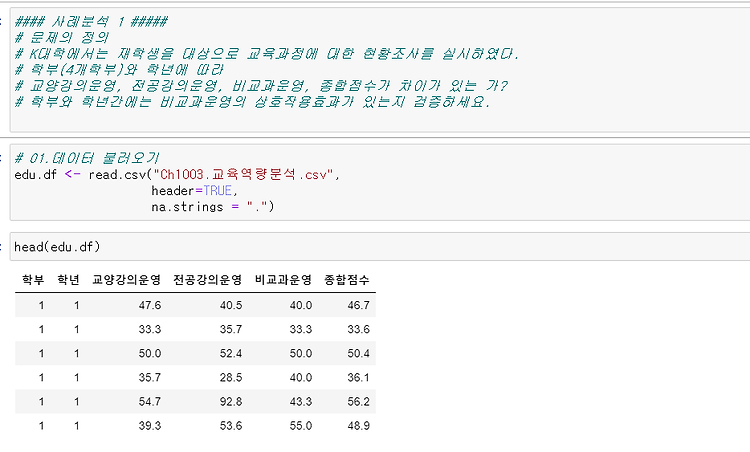Click the cell value 48.9
750x452 pixels.
coord(358,426)
